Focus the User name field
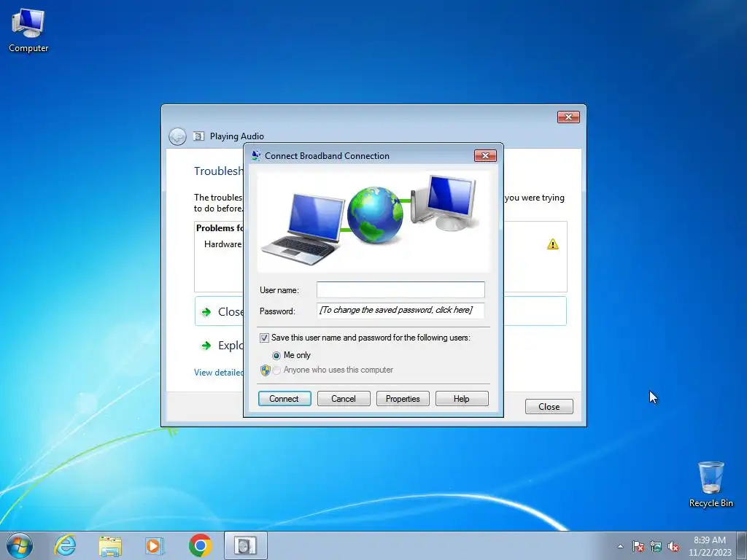This screenshot has width=747, height=560. click(400, 289)
